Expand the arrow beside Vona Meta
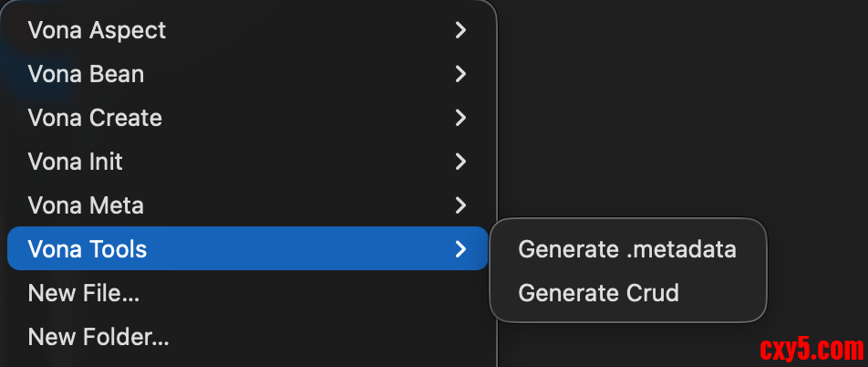The width and height of the screenshot is (868, 367). click(460, 205)
